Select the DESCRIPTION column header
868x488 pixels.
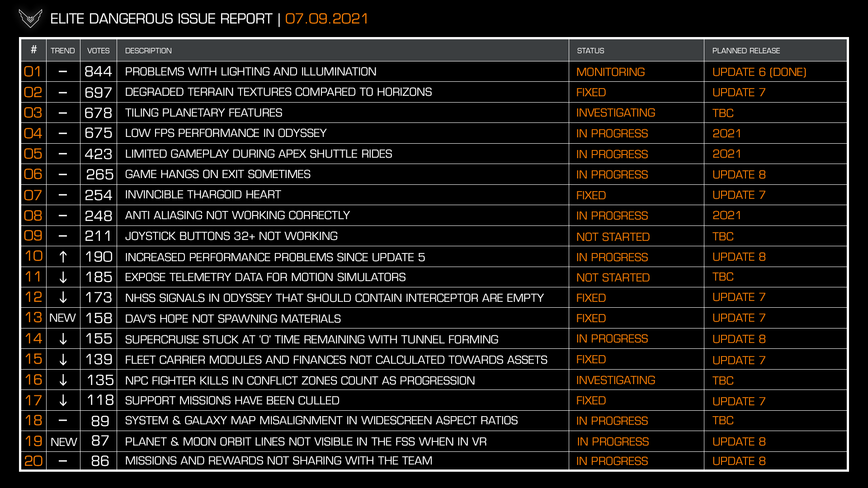pyautogui.click(x=148, y=51)
